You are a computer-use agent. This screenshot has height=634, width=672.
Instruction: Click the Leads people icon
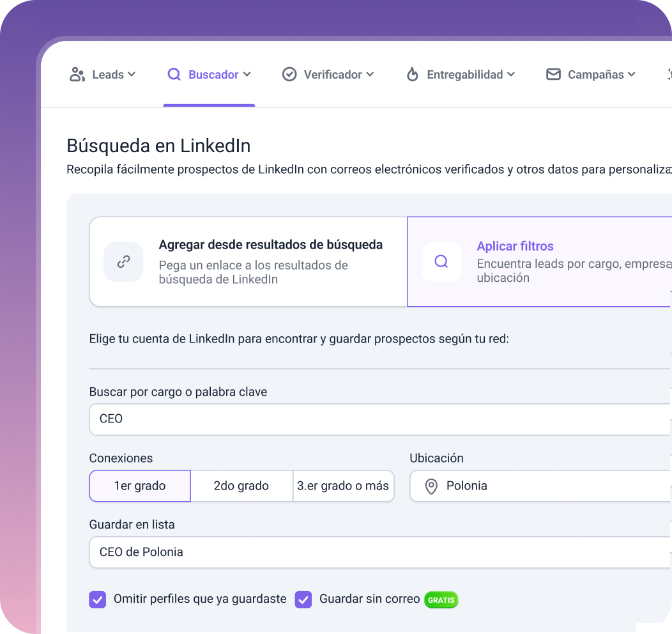(x=77, y=75)
